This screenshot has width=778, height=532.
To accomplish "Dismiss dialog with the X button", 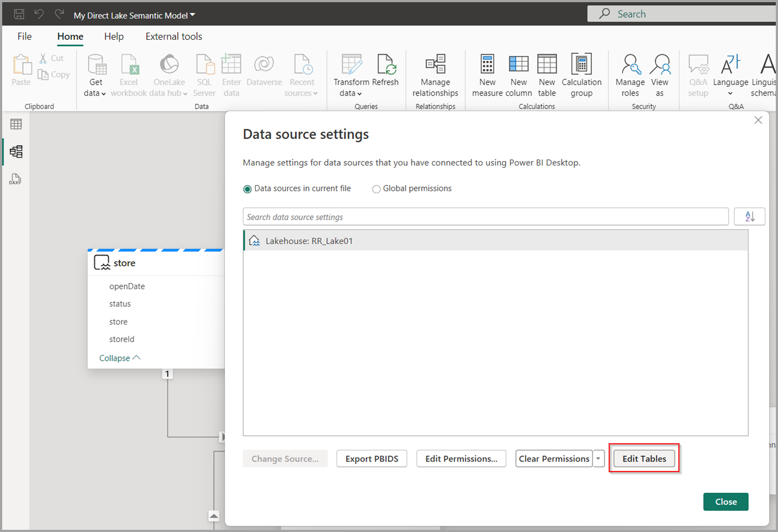I will (x=758, y=120).
